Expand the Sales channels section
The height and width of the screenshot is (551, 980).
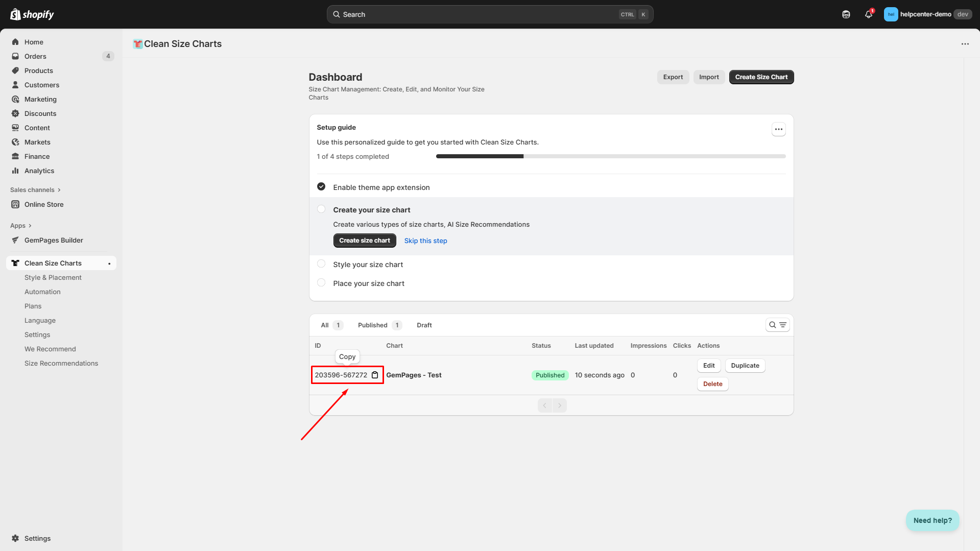(35, 189)
